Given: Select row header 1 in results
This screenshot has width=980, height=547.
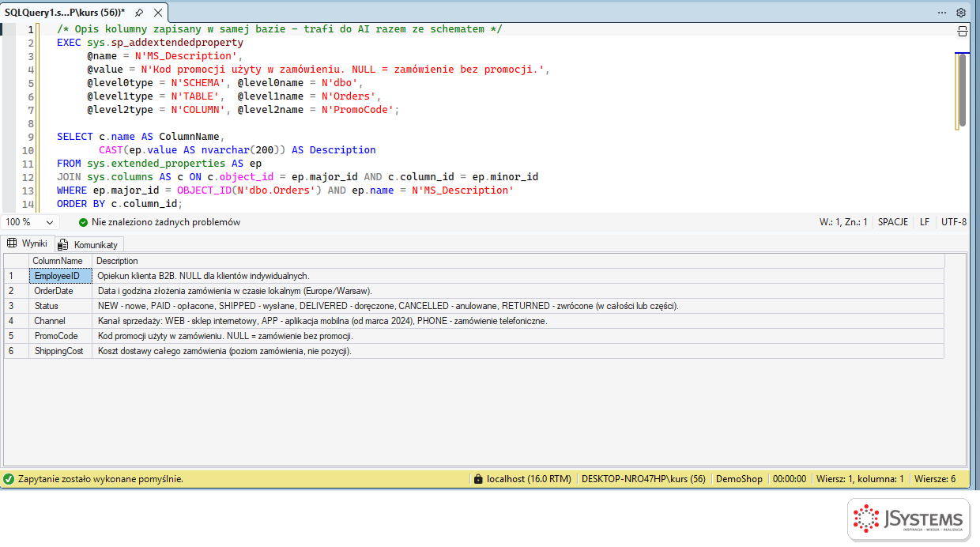Looking at the screenshot, I should 17,276.
